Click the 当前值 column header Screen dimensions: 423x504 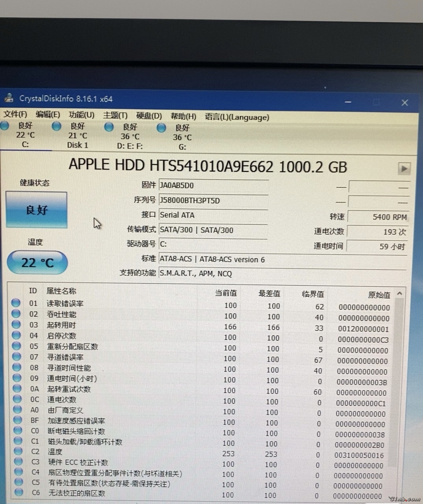point(226,293)
